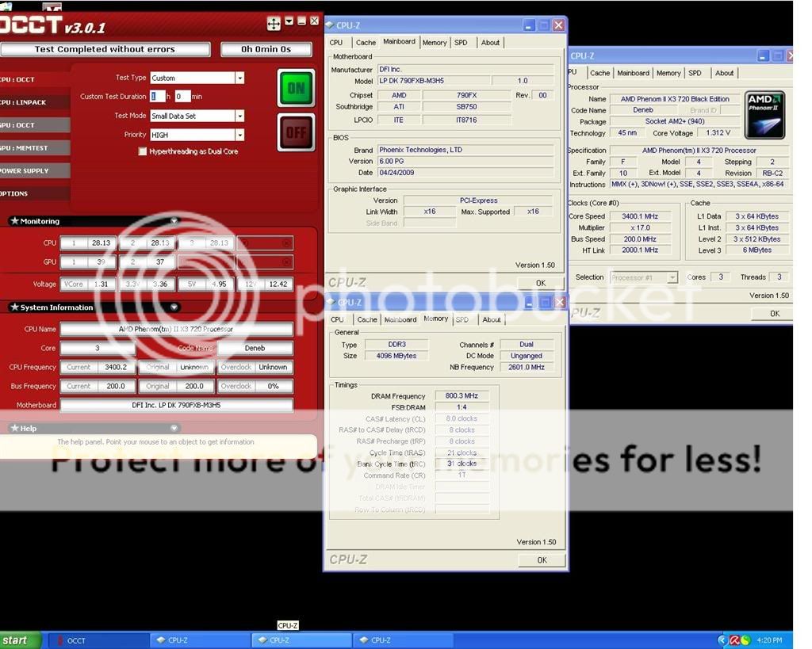Select the CPU : OCCT test tab
This screenshot has width=812, height=649.
34,79
